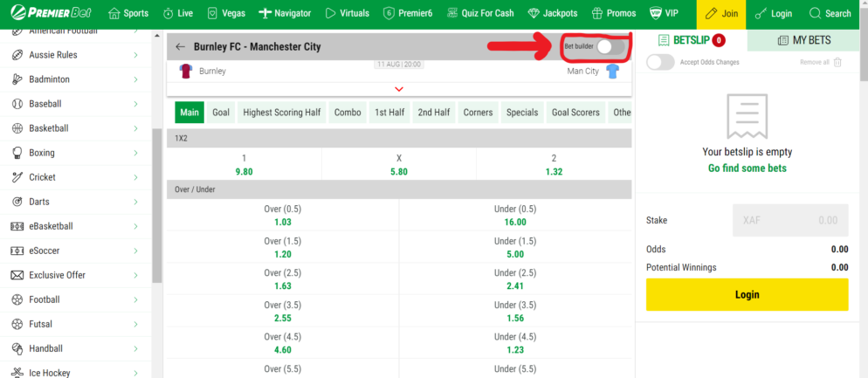Open the Goal Scorers market tab
The height and width of the screenshot is (378, 868).
[575, 113]
